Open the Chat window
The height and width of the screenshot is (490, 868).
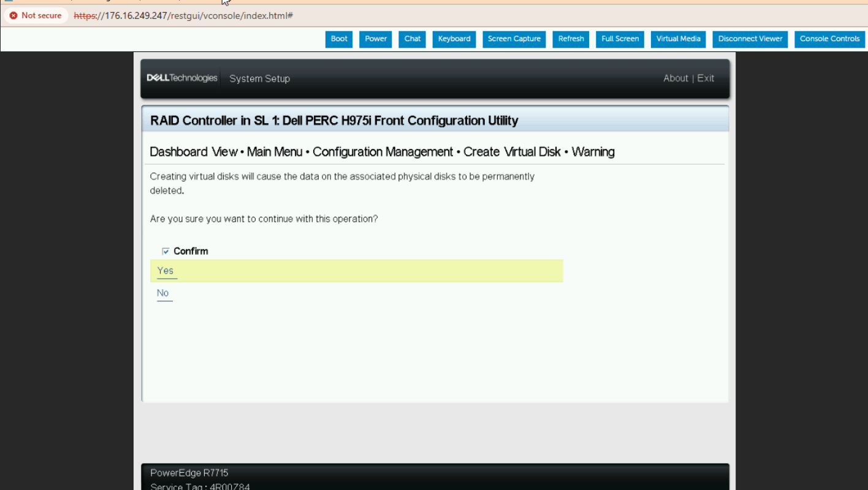click(x=413, y=39)
